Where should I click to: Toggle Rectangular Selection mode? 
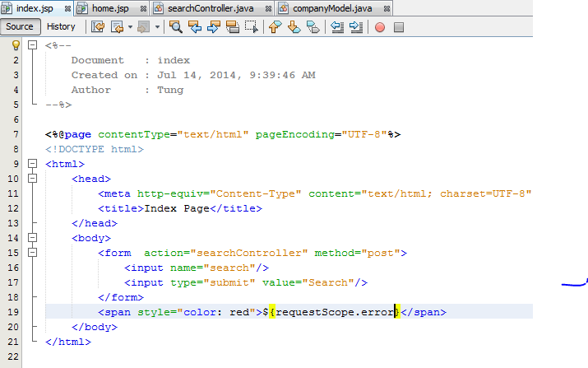[x=252, y=27]
